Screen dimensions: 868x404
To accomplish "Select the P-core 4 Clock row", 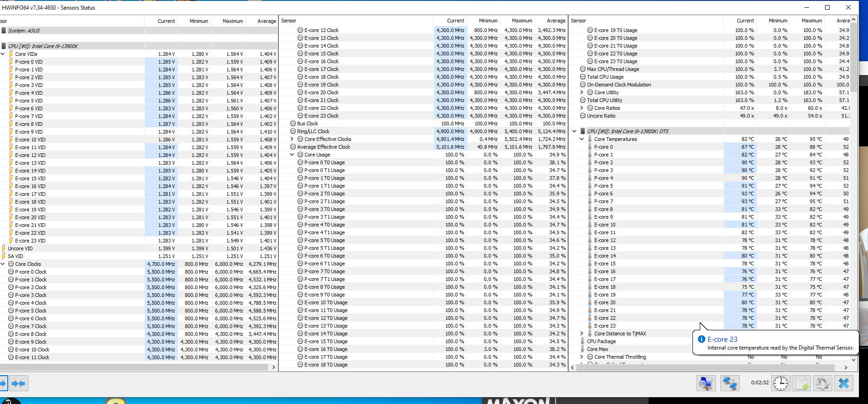I will (x=139, y=303).
